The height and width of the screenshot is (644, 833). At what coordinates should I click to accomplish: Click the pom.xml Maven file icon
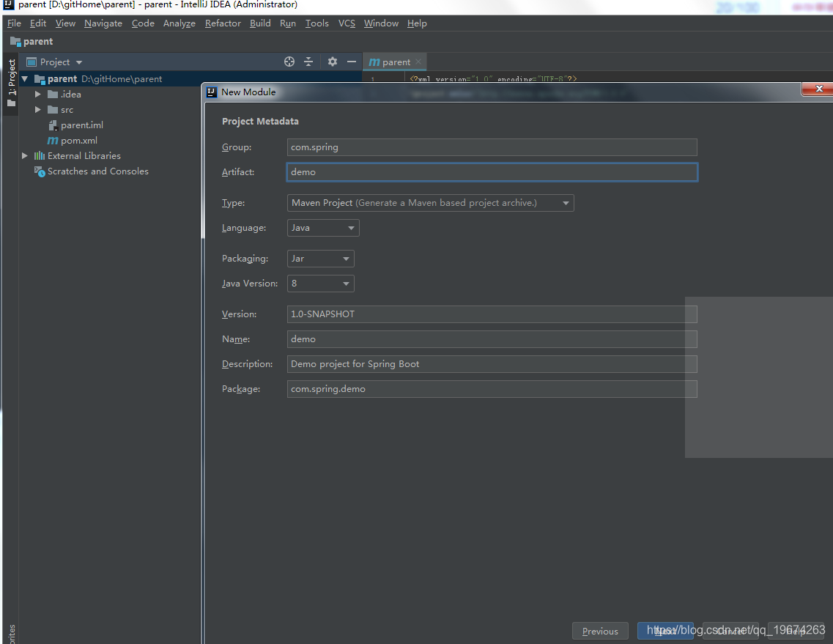coord(53,140)
